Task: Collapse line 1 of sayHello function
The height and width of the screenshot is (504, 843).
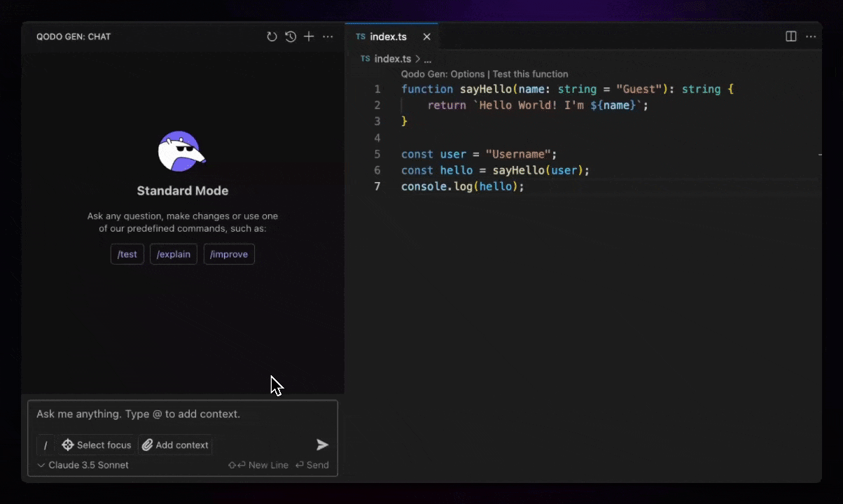Action: pyautogui.click(x=390, y=89)
